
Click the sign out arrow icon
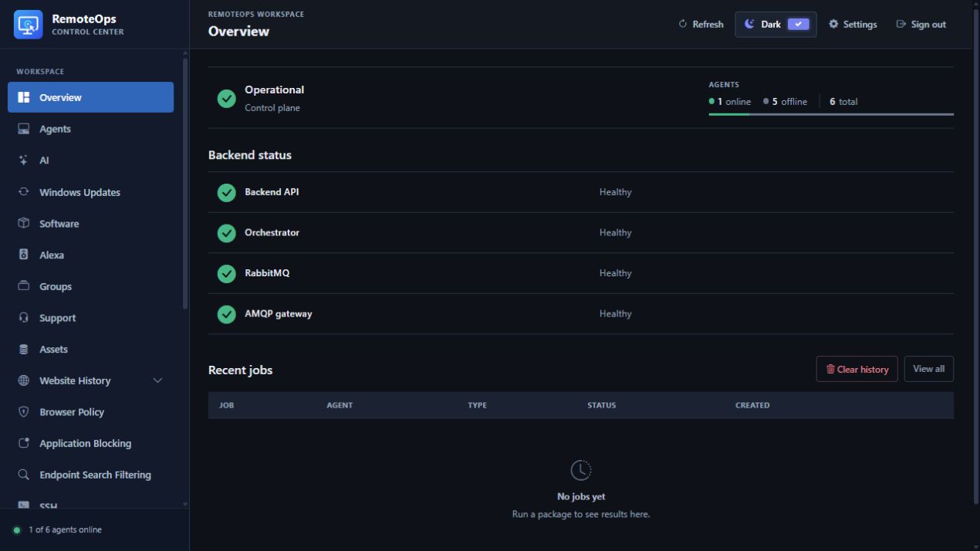coord(901,24)
